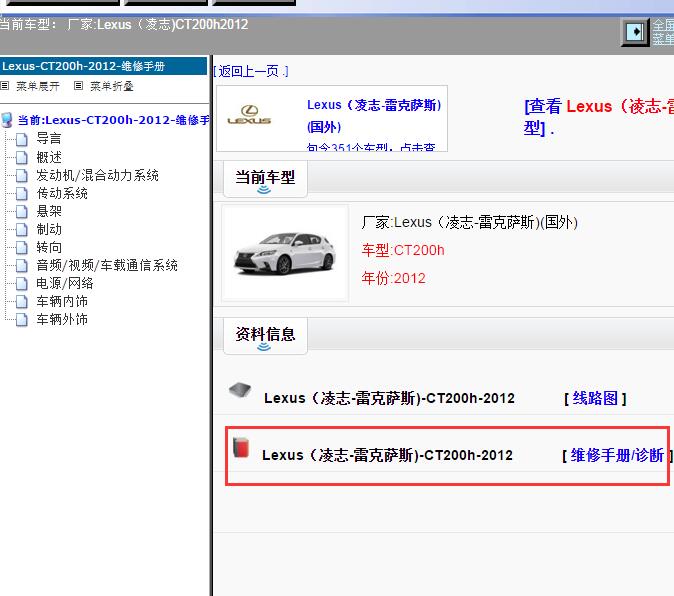Viewport: 674px width, 596px height.
Task: Click the page icon next to 制动
Action: (x=21, y=229)
